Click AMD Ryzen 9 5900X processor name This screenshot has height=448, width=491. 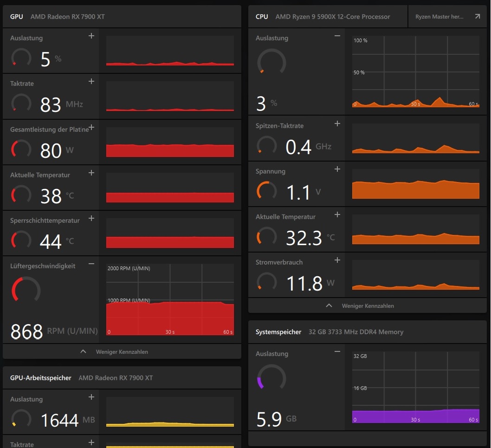(333, 17)
